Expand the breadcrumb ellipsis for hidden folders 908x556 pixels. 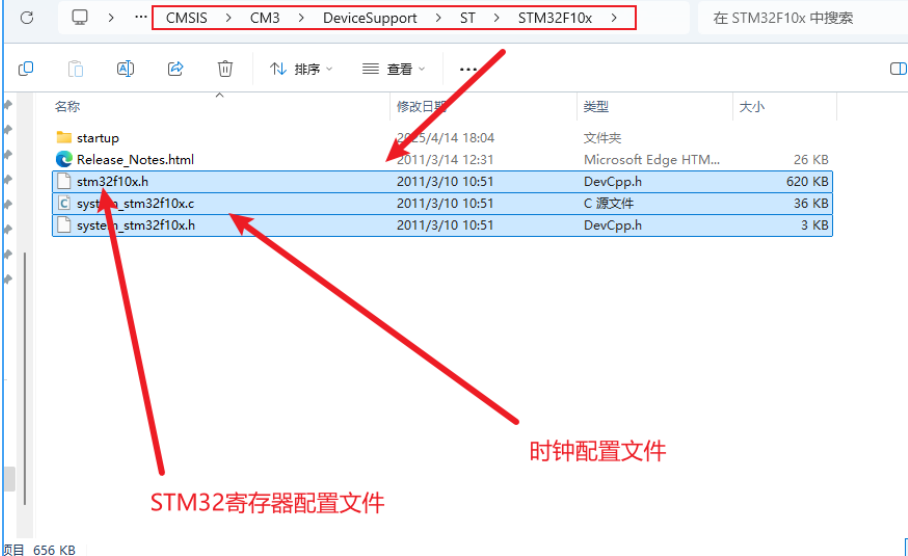tap(140, 17)
